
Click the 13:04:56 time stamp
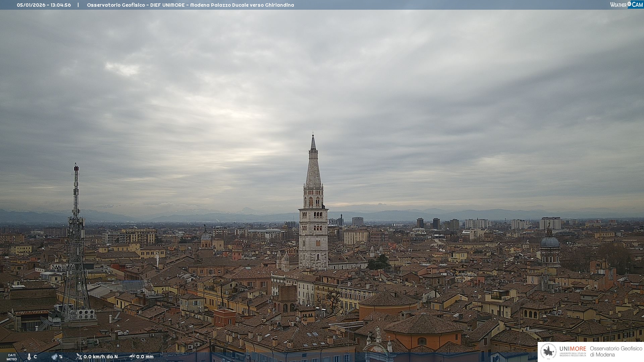tap(61, 5)
